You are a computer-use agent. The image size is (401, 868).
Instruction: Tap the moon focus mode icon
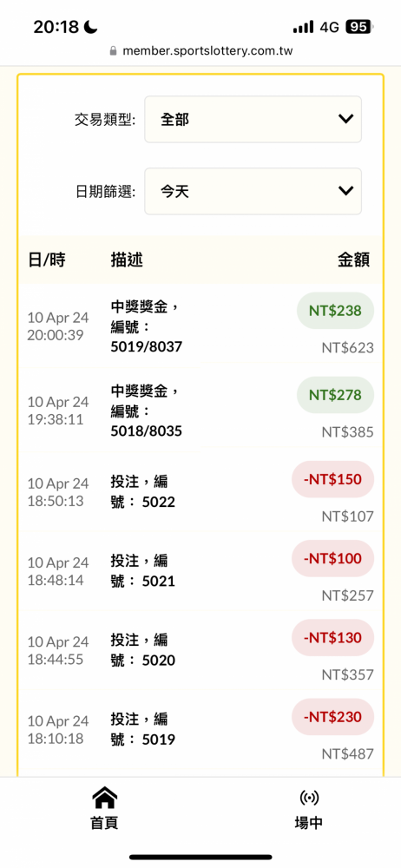pyautogui.click(x=91, y=27)
